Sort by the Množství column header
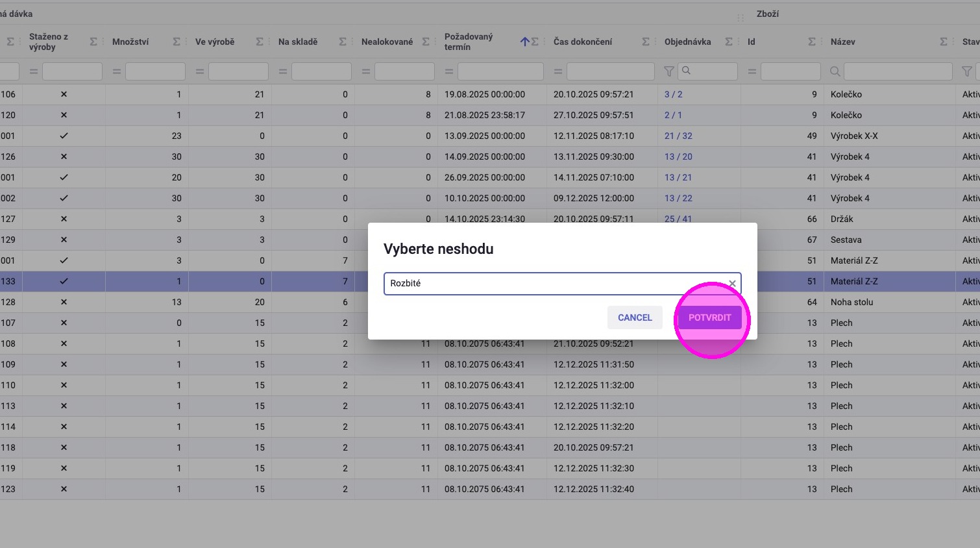The height and width of the screenshot is (548, 980). pyautogui.click(x=130, y=42)
